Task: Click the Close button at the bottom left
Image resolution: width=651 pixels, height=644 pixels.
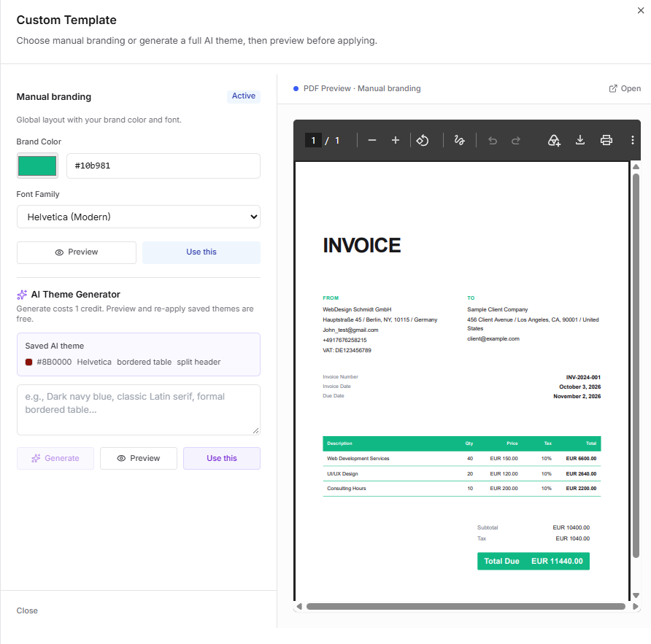Action: [x=27, y=610]
